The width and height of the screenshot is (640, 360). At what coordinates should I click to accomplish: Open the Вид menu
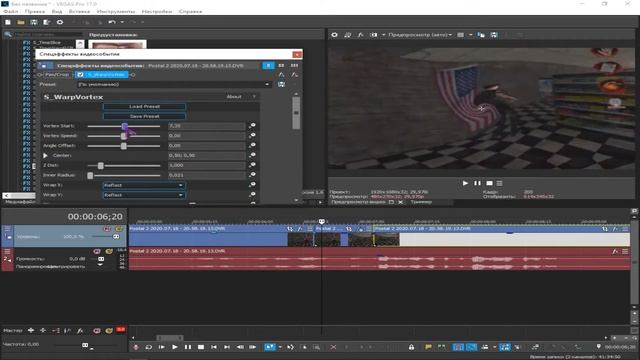tap(57, 11)
